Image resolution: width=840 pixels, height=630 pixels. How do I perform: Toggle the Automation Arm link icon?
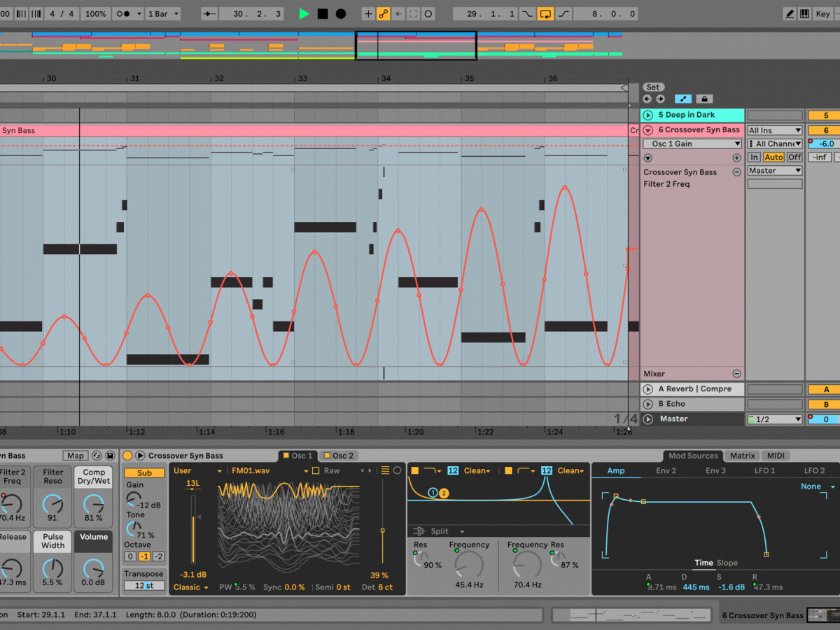[384, 13]
